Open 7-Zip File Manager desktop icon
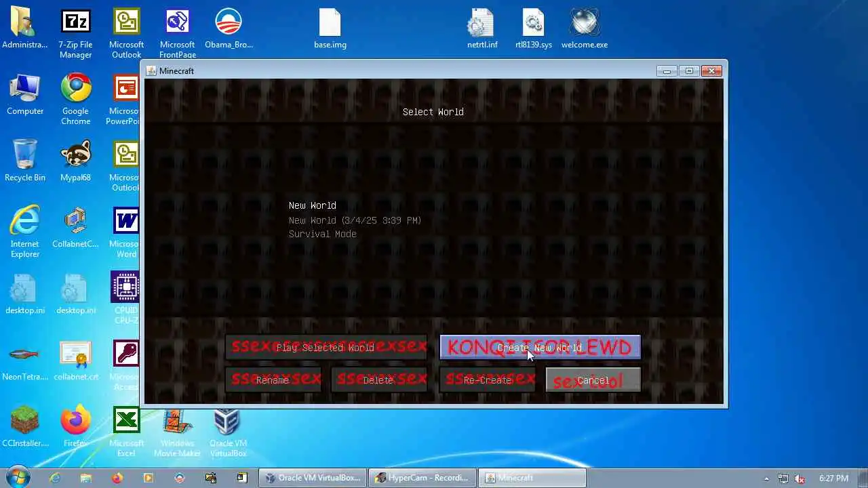 click(x=75, y=34)
